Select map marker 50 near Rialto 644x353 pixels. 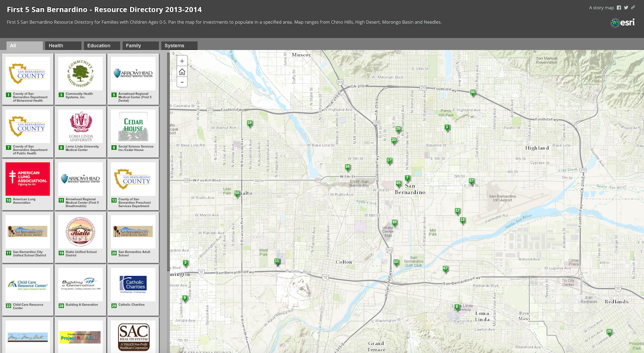237,194
